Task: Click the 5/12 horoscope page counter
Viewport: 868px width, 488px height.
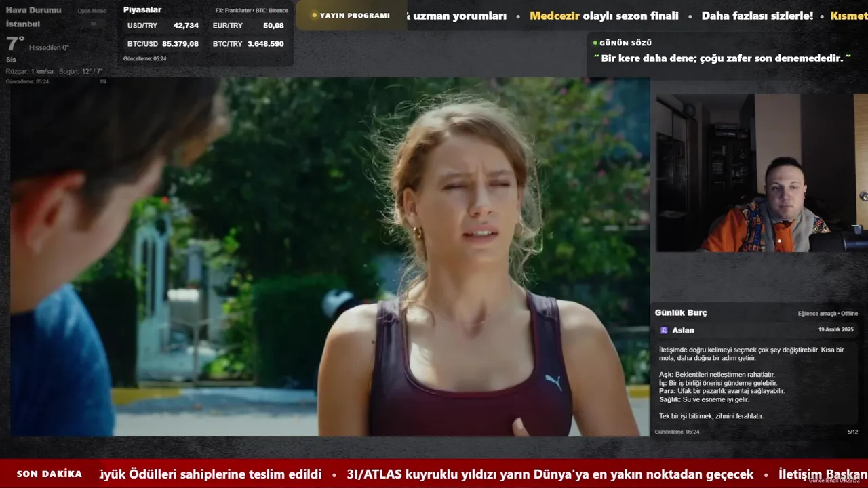Action: point(852,432)
